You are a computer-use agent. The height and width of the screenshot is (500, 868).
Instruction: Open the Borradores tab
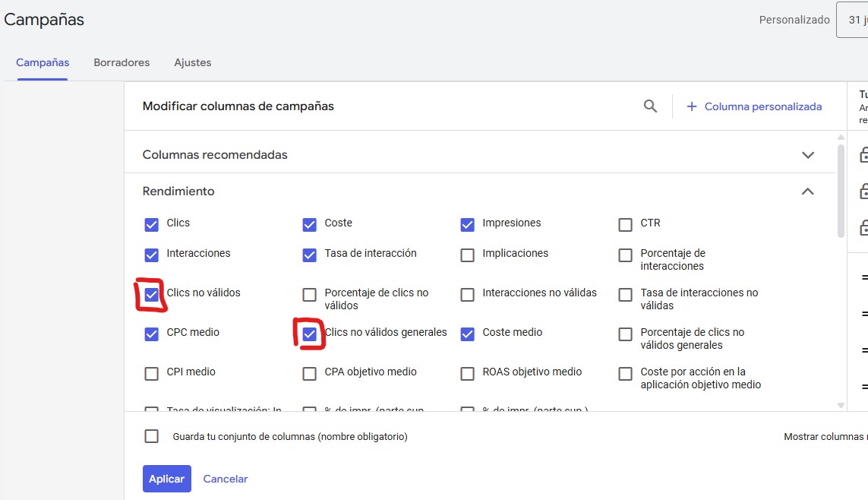[x=122, y=62]
